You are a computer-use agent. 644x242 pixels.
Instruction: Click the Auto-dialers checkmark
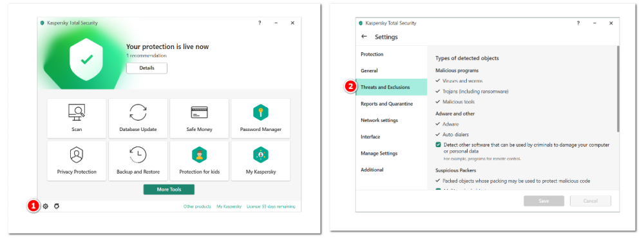pos(438,135)
